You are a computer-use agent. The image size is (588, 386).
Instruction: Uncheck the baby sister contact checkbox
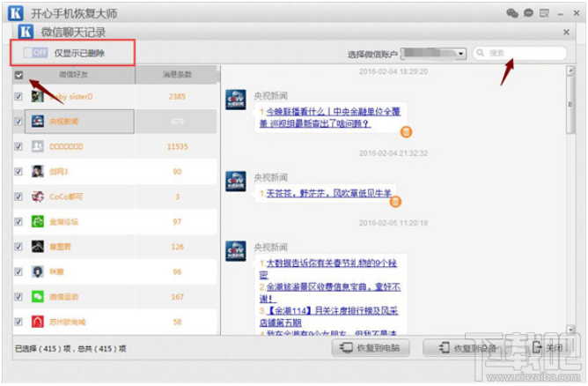pos(18,97)
